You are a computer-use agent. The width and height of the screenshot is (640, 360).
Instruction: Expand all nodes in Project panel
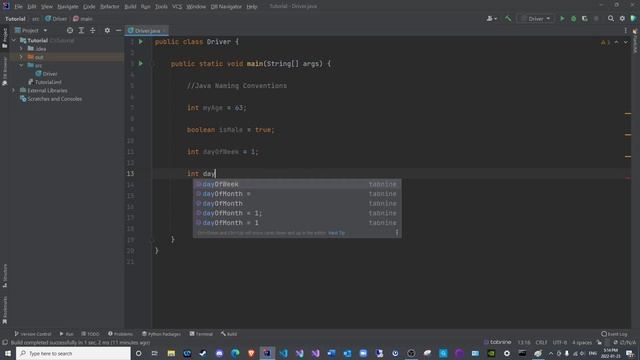pos(81,31)
